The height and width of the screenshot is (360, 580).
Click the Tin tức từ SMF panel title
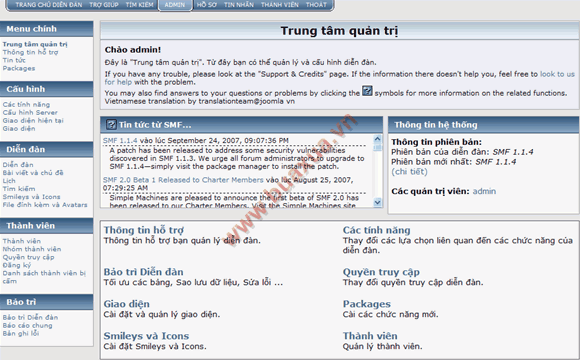tap(155, 125)
